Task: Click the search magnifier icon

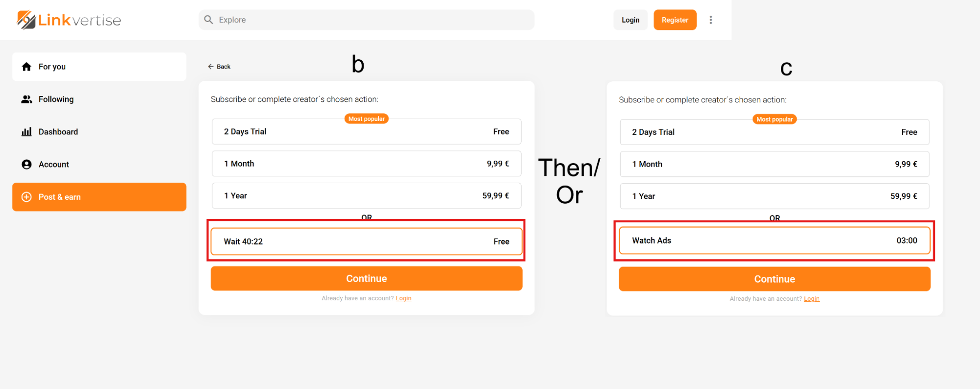Action: click(x=208, y=20)
